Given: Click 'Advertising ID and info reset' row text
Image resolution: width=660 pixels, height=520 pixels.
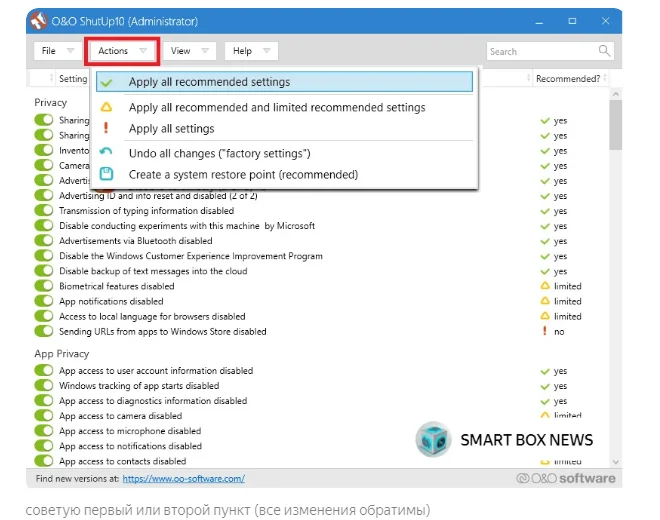Looking at the screenshot, I should tap(158, 196).
